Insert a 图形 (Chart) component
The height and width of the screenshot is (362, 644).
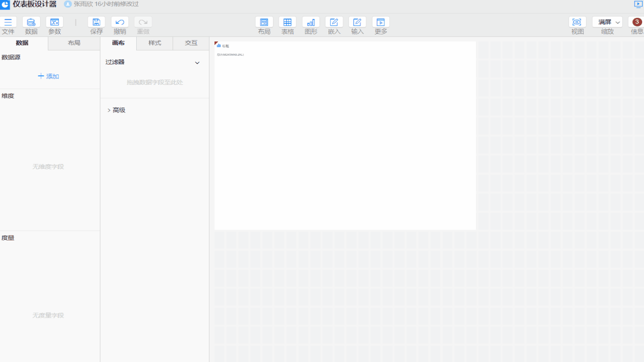tap(311, 22)
